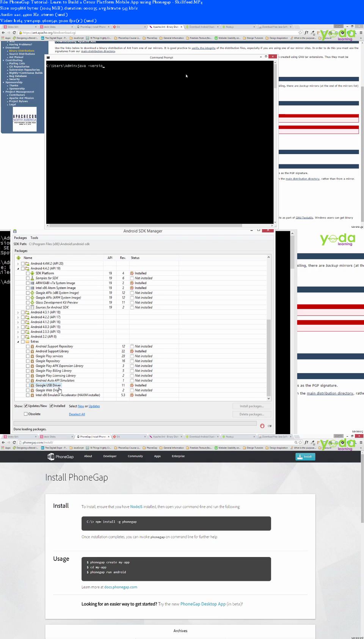Click ARM EABI v7a System Image icon
Screen dimensions: 364x639
33,283
